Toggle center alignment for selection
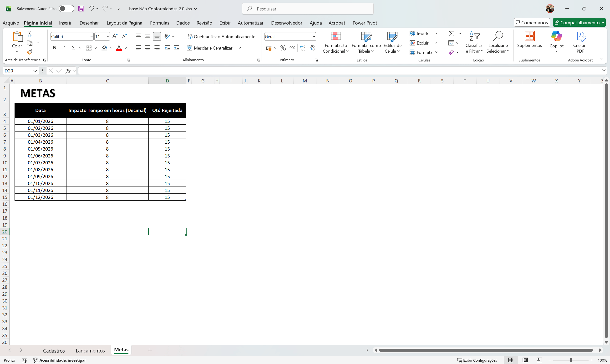610x364 pixels. coord(148,48)
